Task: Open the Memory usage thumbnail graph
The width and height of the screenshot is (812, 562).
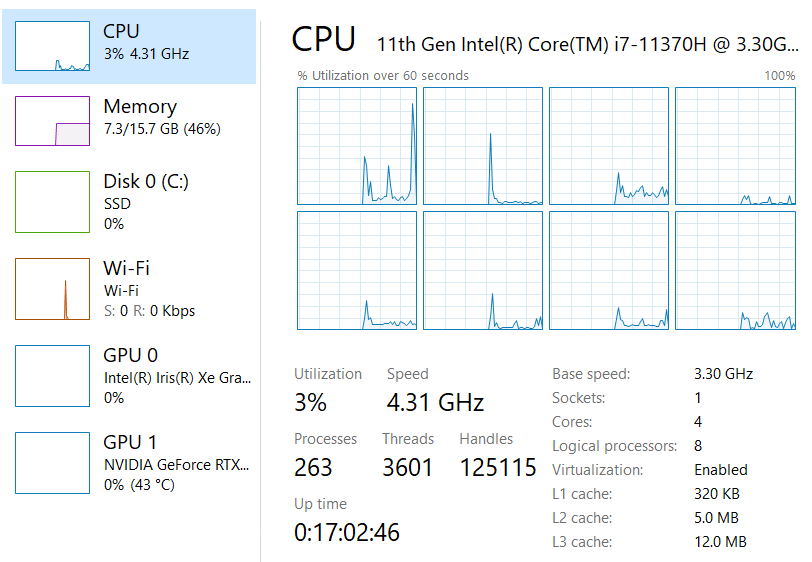Action: pyautogui.click(x=52, y=120)
